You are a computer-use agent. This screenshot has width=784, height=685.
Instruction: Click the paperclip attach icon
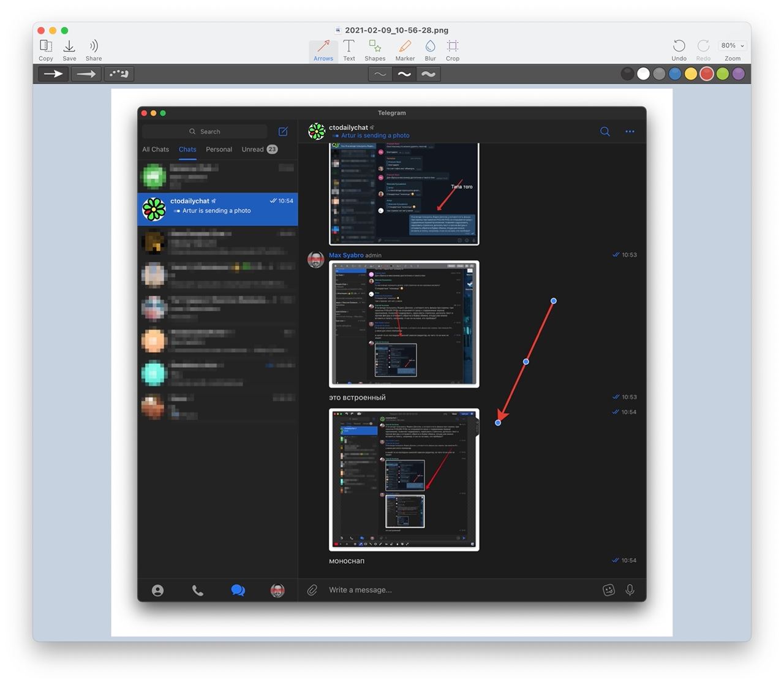pos(312,590)
